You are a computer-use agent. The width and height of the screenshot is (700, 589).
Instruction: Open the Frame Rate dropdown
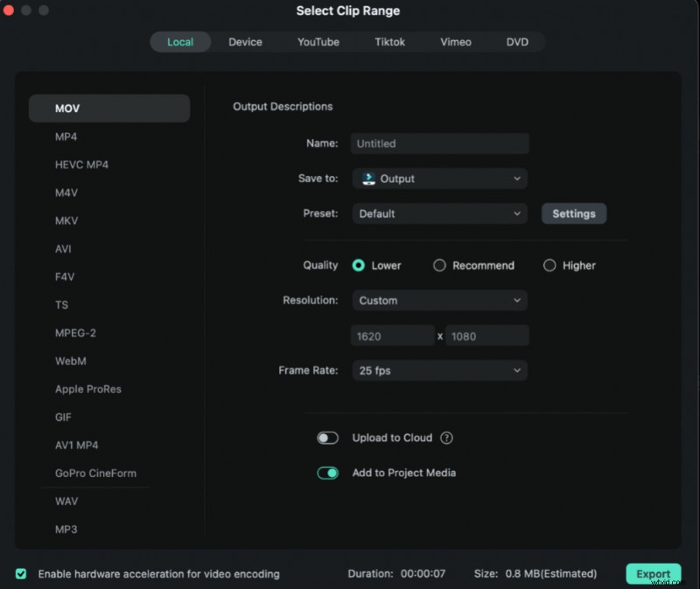pyautogui.click(x=439, y=370)
